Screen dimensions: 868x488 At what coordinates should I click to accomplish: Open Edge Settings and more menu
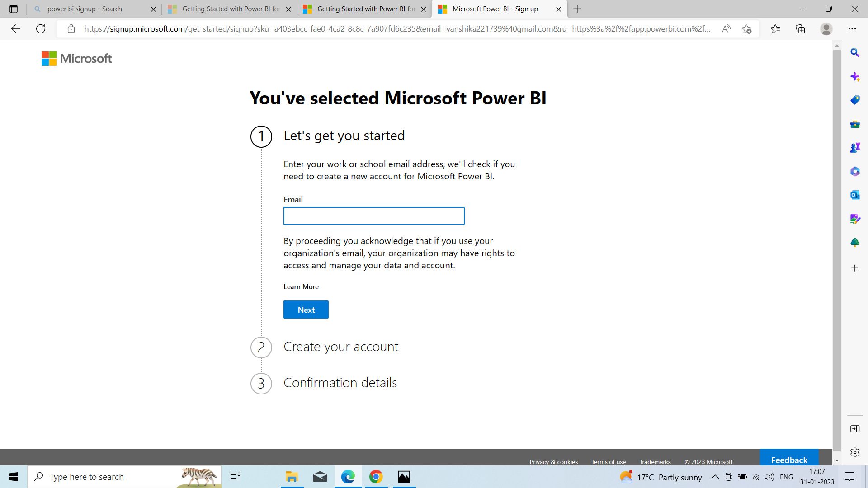852,29
